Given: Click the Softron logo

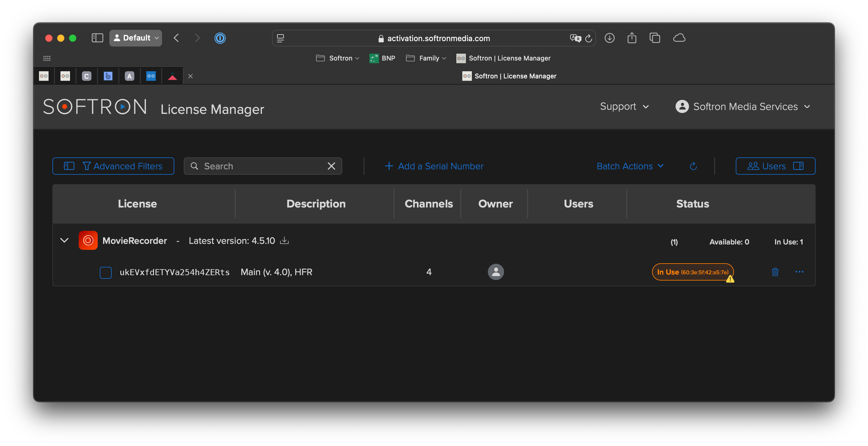Looking at the screenshot, I should [x=95, y=107].
